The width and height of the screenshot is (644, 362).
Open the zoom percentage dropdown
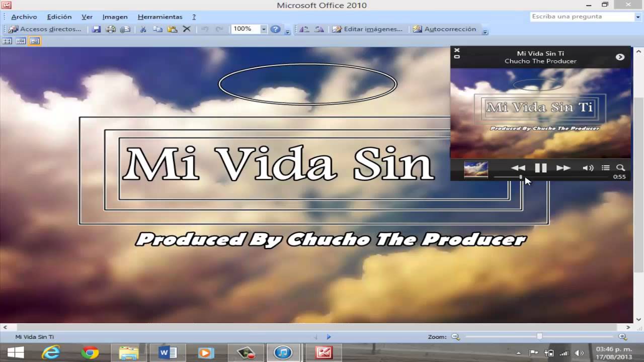pos(263,29)
